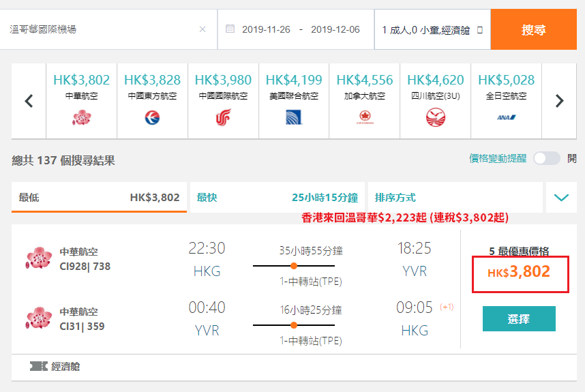Select 中國東方航空 HK$3,828 airline card

[152, 101]
